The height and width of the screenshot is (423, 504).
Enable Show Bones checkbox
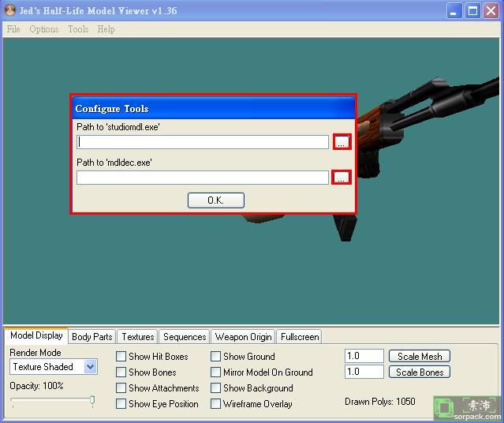pyautogui.click(x=121, y=372)
